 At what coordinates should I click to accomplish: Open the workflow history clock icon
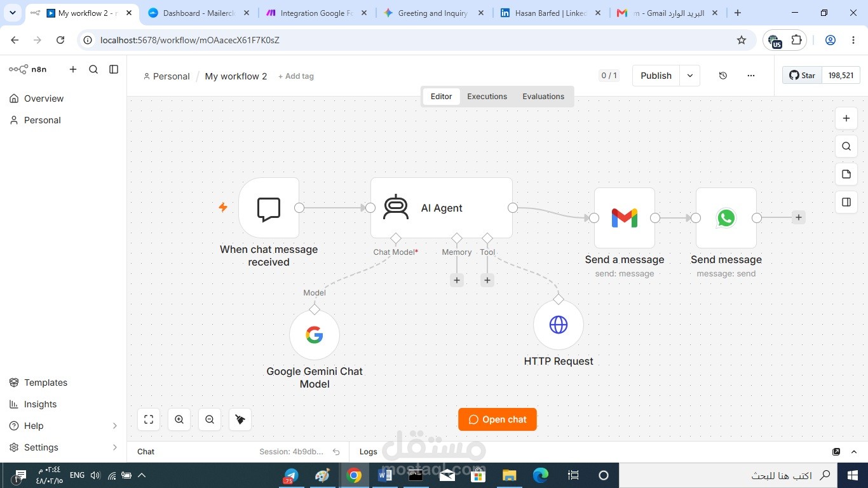coord(723,76)
